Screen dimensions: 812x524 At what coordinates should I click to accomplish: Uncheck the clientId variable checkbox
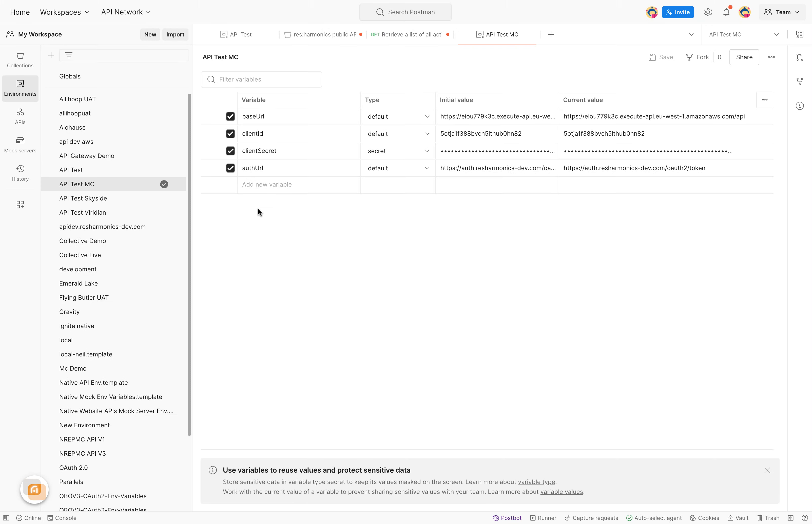coord(230,133)
